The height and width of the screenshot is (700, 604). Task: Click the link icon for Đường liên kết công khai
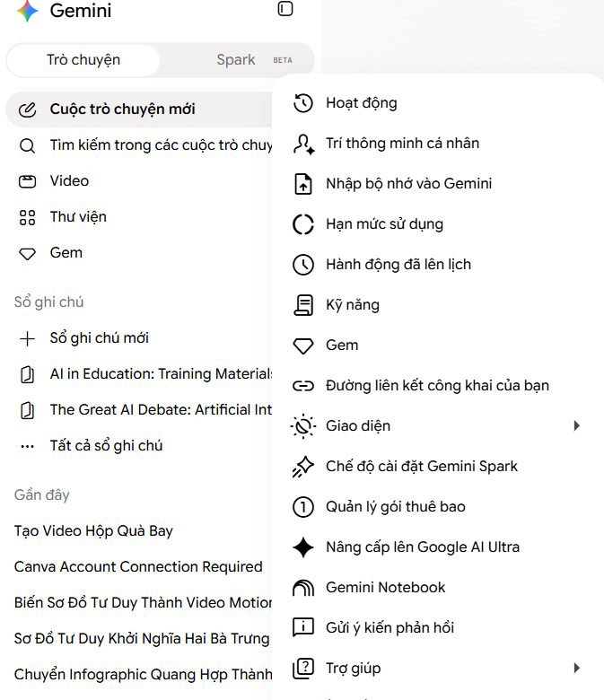[303, 386]
